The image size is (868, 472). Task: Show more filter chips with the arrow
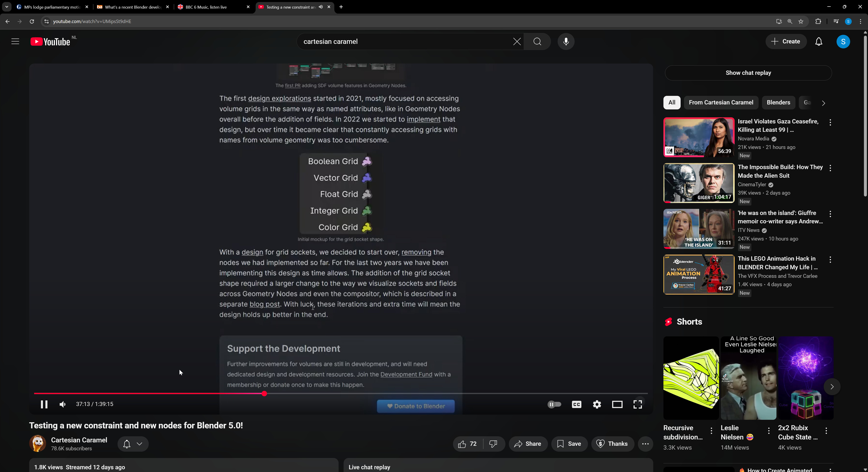[x=823, y=103]
